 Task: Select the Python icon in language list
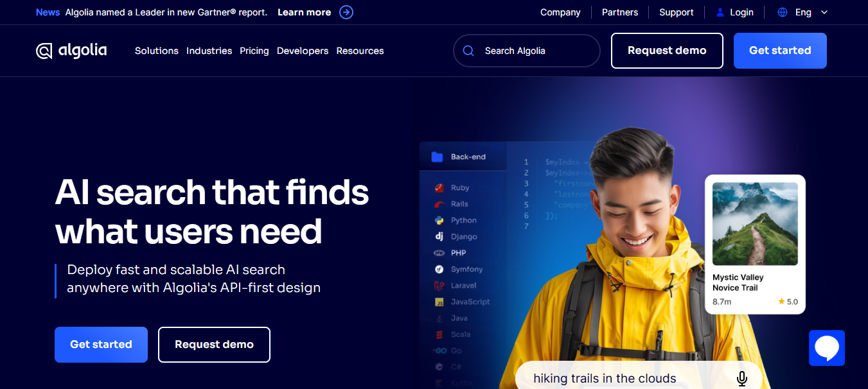point(439,220)
